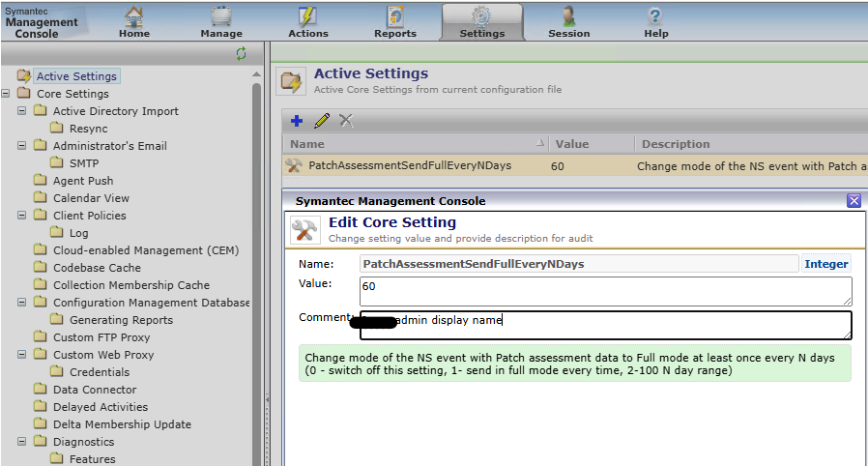
Task: Open Features tree item
Action: (x=93, y=459)
